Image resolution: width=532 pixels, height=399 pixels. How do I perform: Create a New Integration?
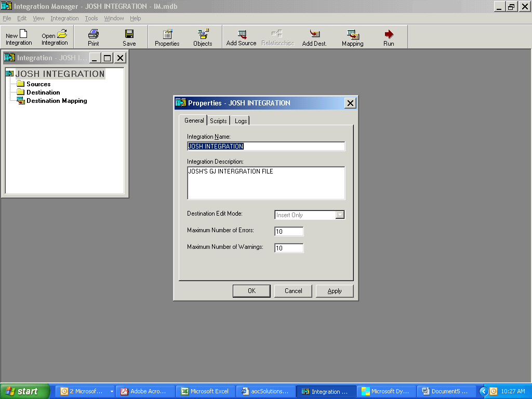click(18, 36)
